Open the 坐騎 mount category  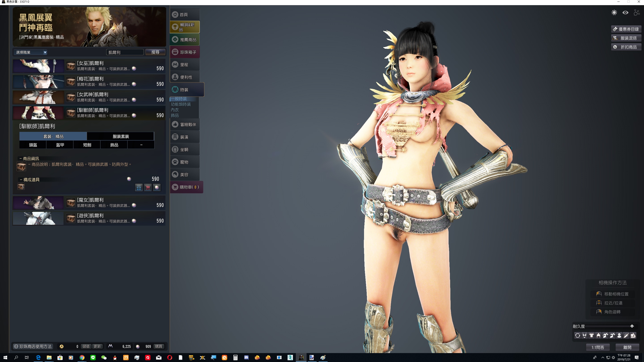184,149
